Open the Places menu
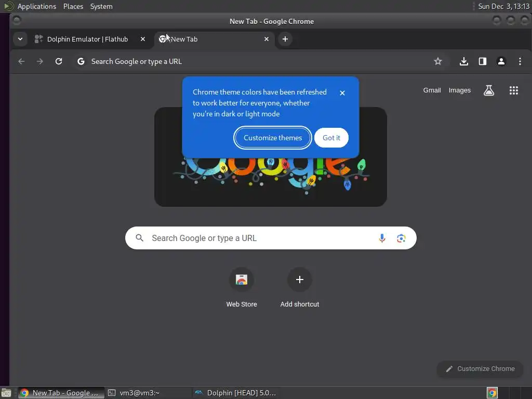 [73, 6]
